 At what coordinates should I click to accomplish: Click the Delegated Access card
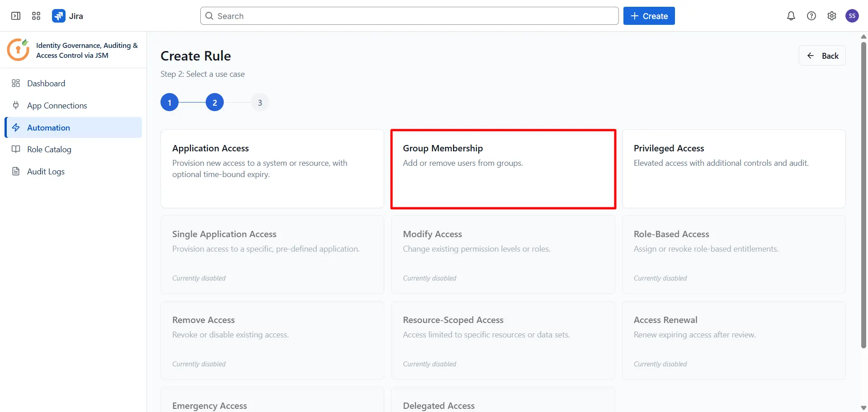[x=503, y=400]
